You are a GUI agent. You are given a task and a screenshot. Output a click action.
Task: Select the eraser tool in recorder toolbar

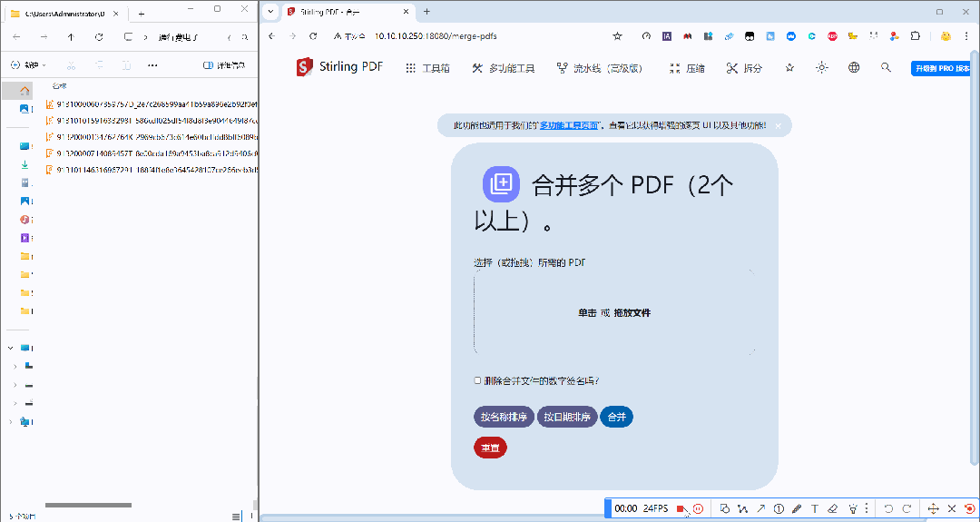pos(832,509)
